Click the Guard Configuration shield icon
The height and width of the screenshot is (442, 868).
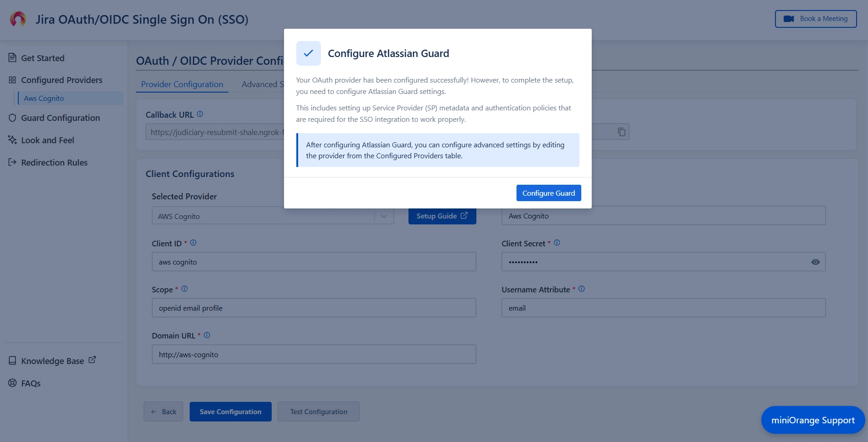(x=12, y=118)
